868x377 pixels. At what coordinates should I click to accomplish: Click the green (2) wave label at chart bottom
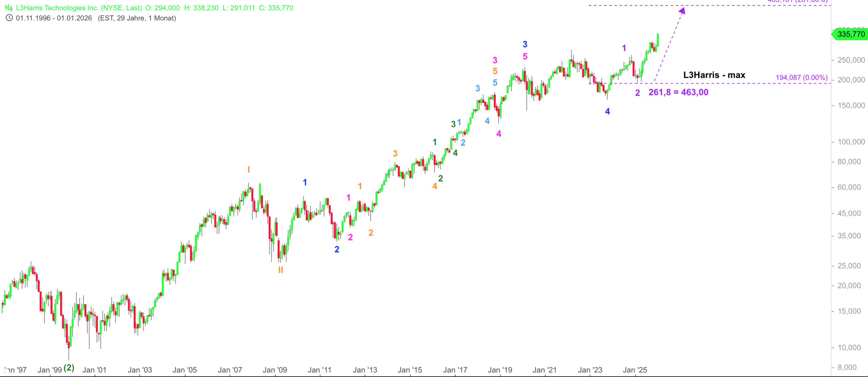point(69,368)
